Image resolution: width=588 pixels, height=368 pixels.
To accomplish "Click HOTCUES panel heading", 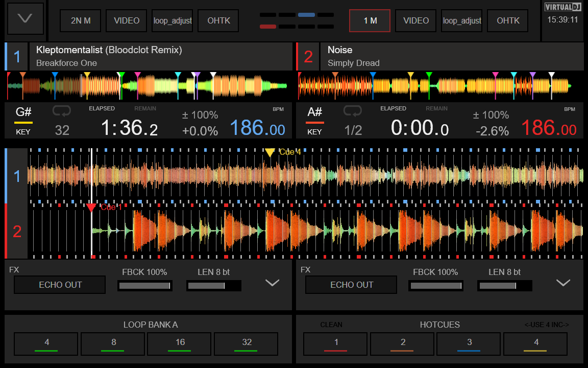I will click(x=439, y=325).
